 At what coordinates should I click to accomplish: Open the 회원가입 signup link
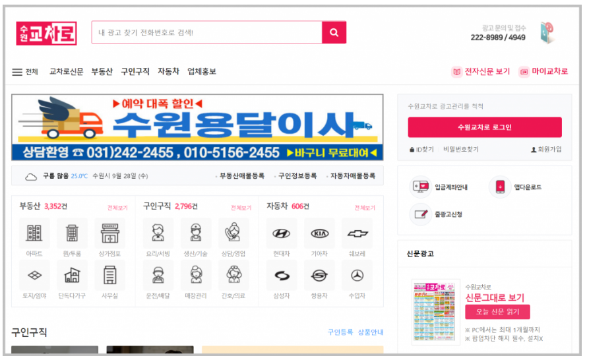(546, 150)
